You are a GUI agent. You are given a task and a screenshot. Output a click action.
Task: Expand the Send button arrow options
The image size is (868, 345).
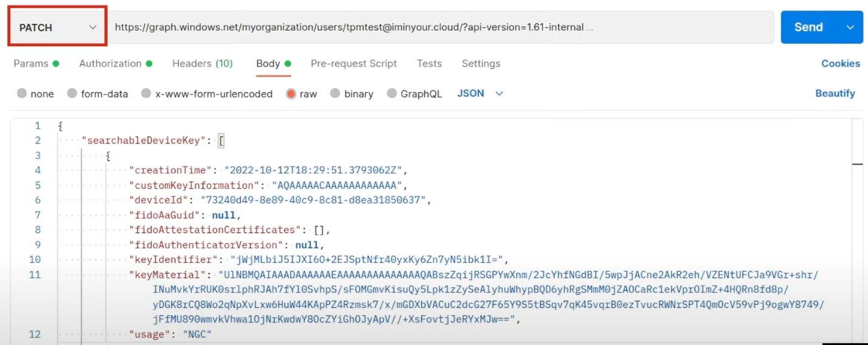tap(850, 27)
